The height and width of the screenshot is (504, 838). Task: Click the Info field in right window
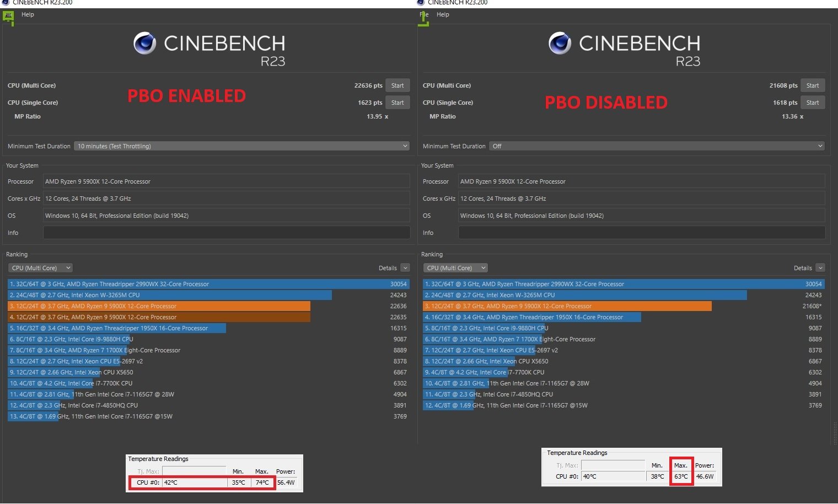point(642,233)
